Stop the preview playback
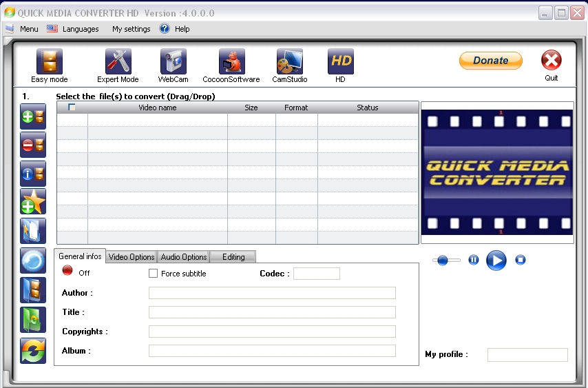The height and width of the screenshot is (388, 588). point(521,260)
